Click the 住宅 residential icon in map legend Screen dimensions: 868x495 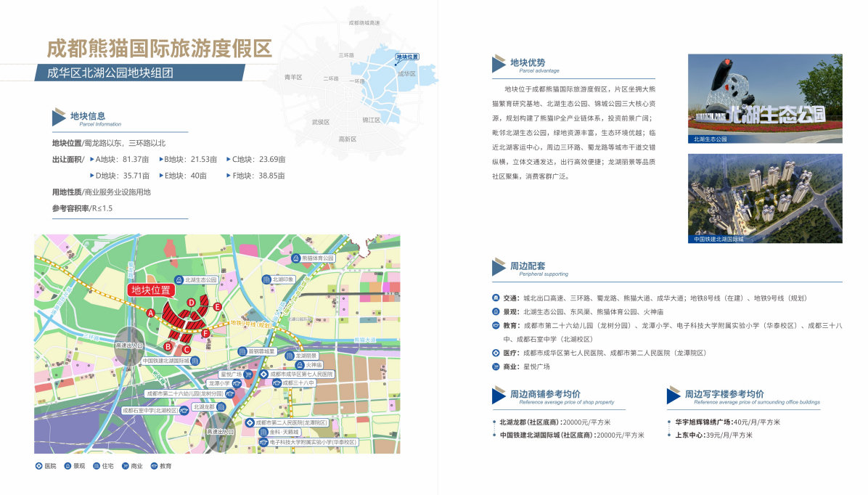tap(97, 466)
